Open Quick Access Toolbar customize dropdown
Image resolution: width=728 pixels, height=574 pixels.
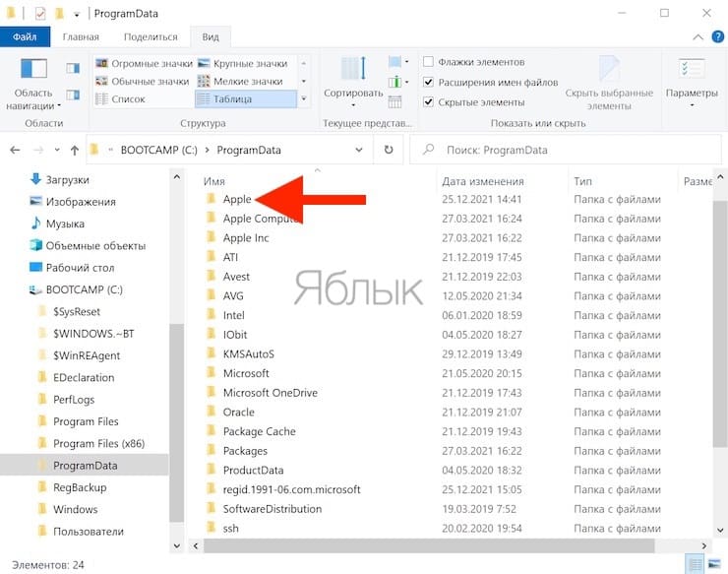tap(77, 15)
